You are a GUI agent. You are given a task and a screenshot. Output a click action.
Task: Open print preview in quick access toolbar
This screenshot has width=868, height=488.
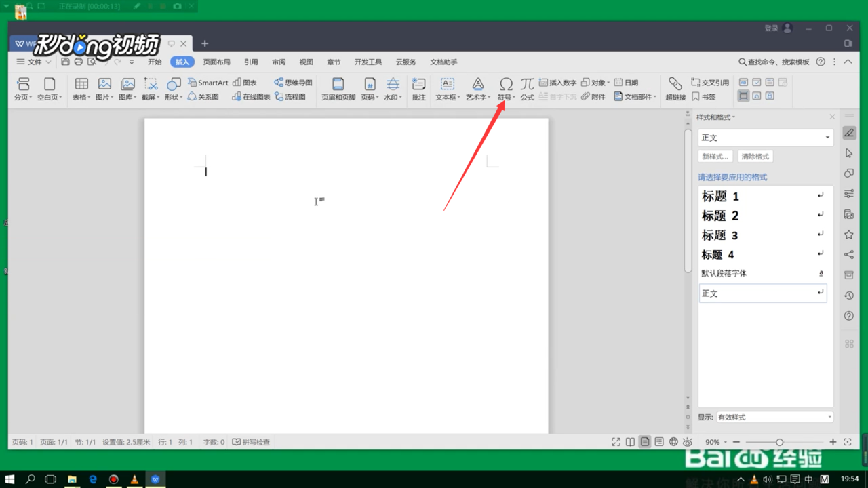(x=92, y=62)
